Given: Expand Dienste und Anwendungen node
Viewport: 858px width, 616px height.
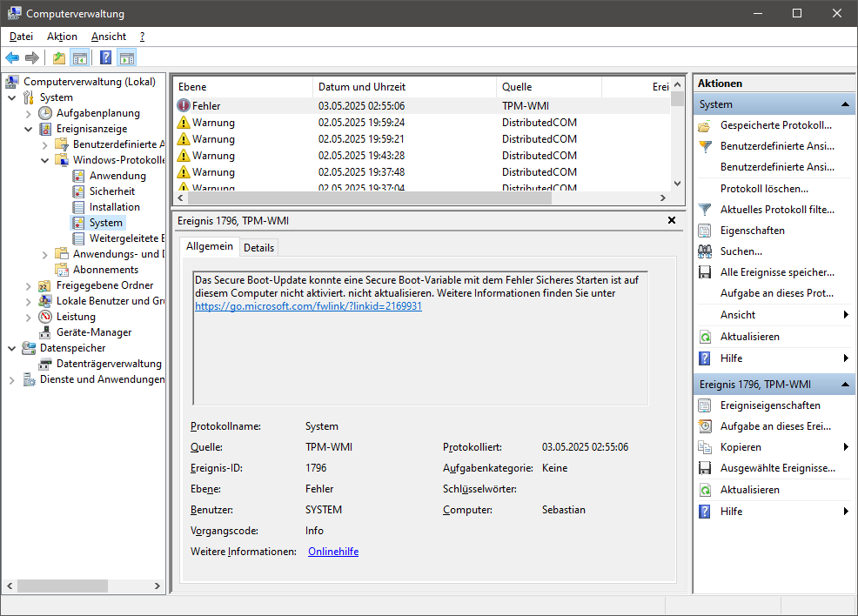Looking at the screenshot, I should 12,379.
